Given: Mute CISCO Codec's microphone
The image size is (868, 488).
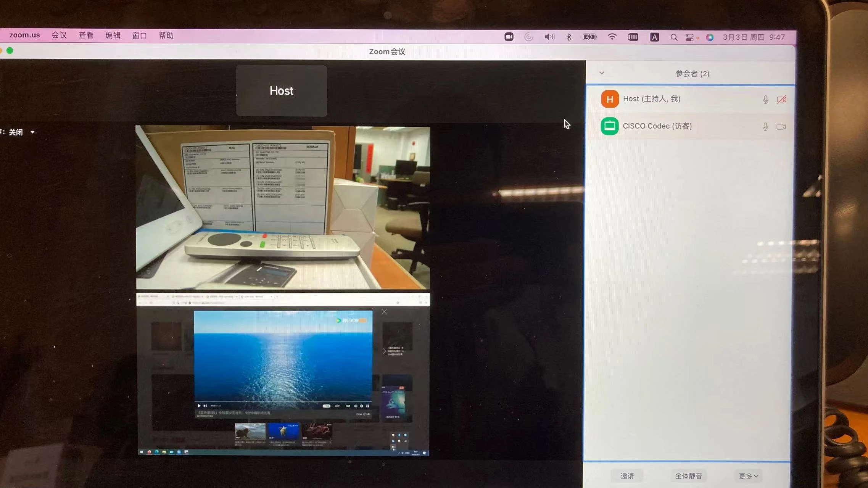Looking at the screenshot, I should coord(765,127).
